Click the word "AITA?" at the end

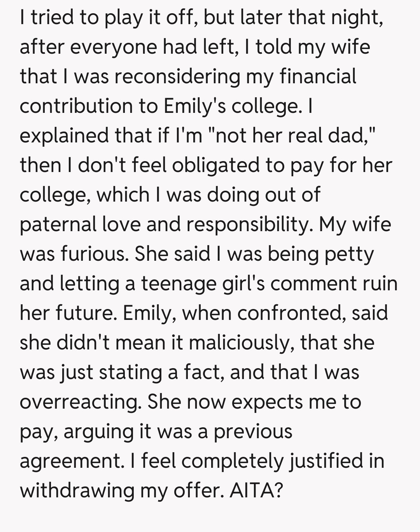256,490
